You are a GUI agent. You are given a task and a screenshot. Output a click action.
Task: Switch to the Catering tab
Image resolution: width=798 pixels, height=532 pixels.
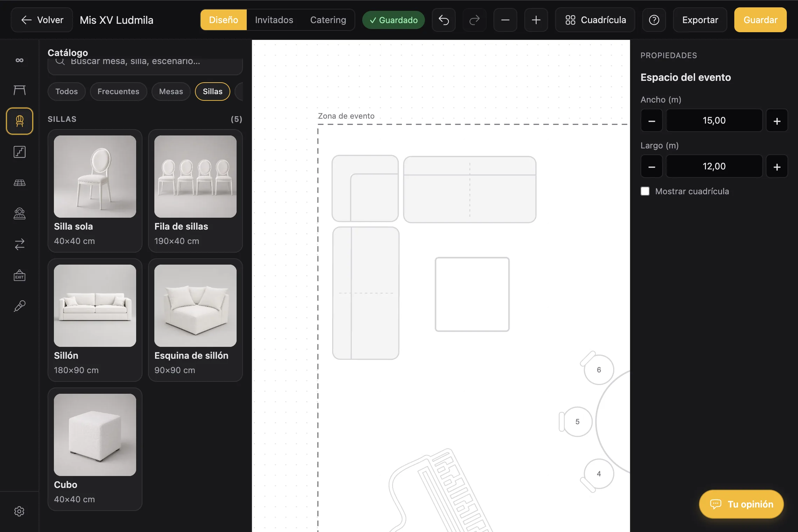click(x=328, y=20)
